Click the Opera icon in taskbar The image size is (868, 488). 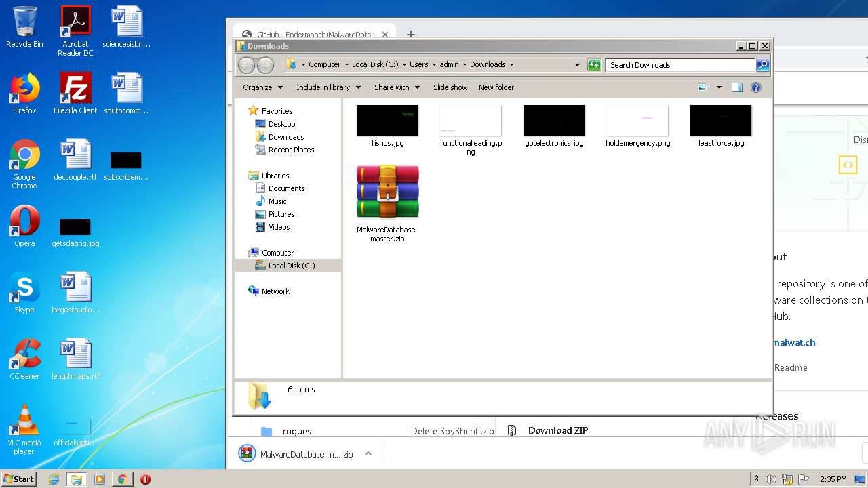point(145,479)
